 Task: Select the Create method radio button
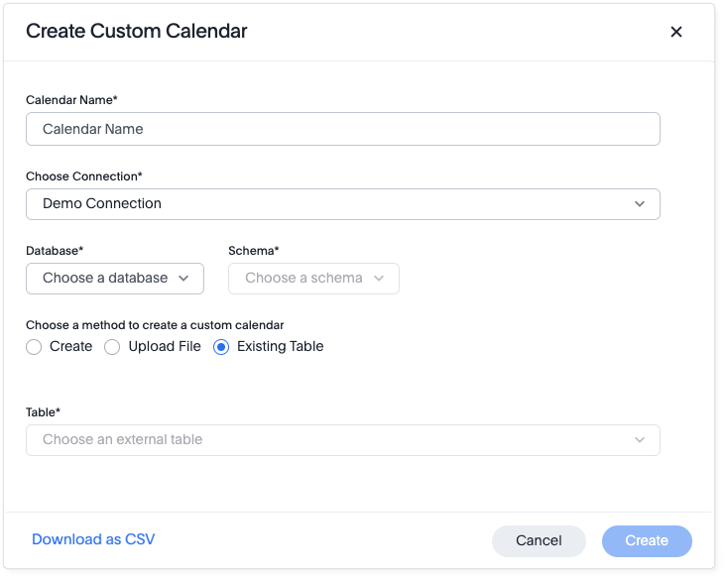pos(34,347)
